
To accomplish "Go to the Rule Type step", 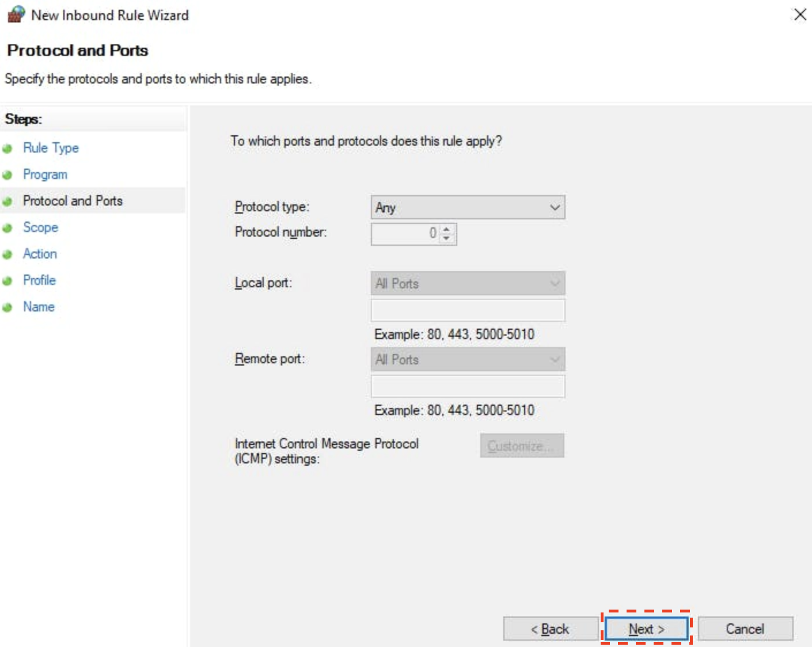I will (51, 148).
